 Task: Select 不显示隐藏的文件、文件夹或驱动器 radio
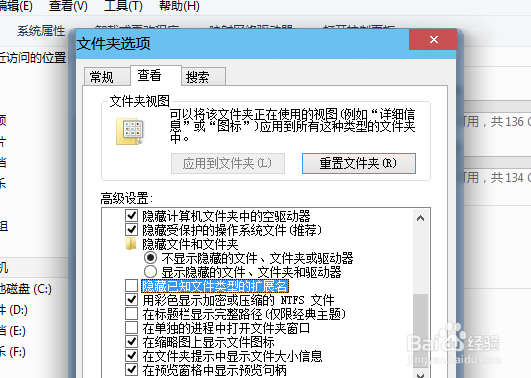click(150, 258)
